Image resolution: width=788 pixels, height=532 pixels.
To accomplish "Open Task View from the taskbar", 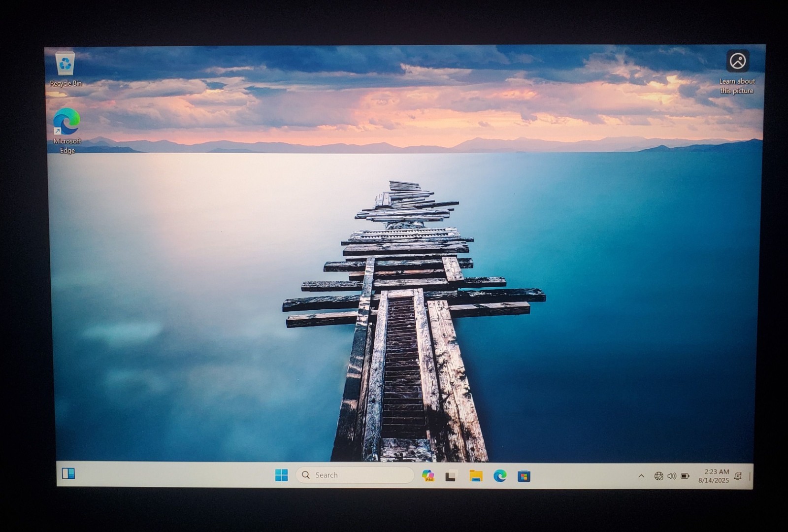I will tap(451, 476).
